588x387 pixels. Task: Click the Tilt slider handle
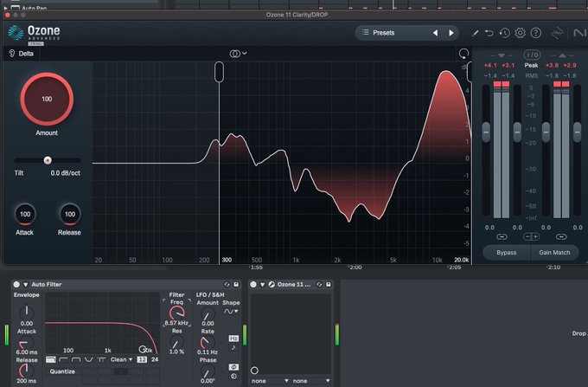pyautogui.click(x=48, y=160)
